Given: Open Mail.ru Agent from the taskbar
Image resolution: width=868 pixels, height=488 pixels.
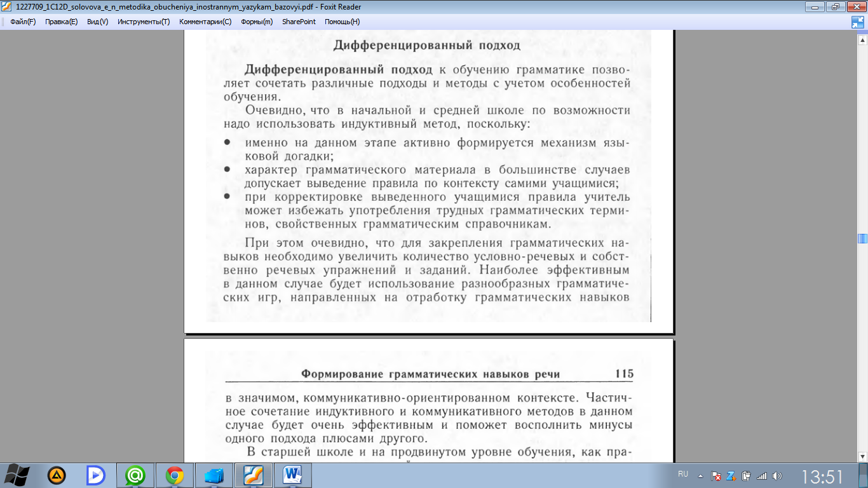Looking at the screenshot, I should click(135, 475).
